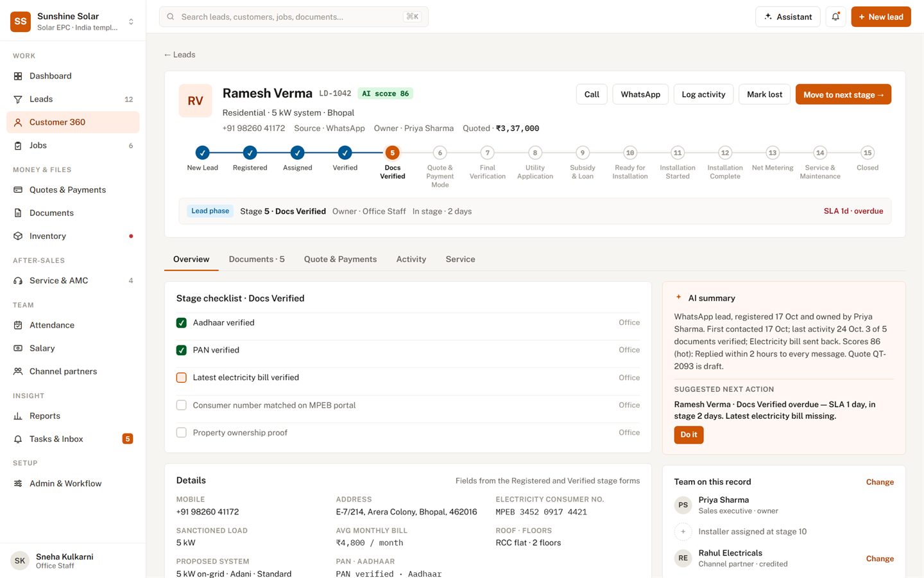Click the Tasks & Inbox 5 badge
924x578 pixels.
128,439
